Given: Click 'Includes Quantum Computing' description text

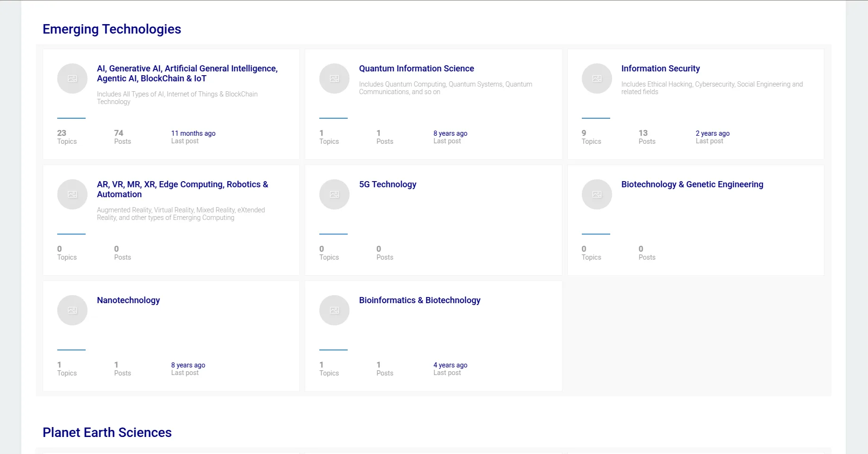Looking at the screenshot, I should [x=446, y=88].
